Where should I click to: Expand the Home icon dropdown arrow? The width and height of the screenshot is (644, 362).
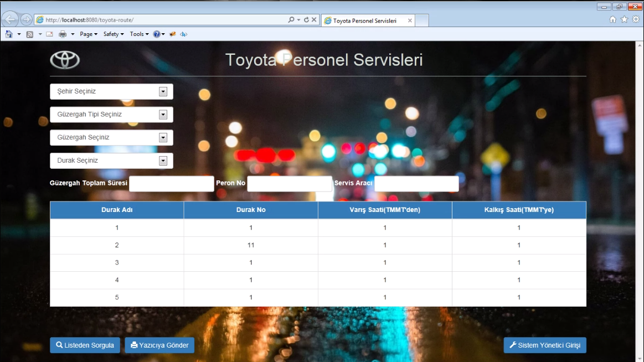click(x=19, y=34)
